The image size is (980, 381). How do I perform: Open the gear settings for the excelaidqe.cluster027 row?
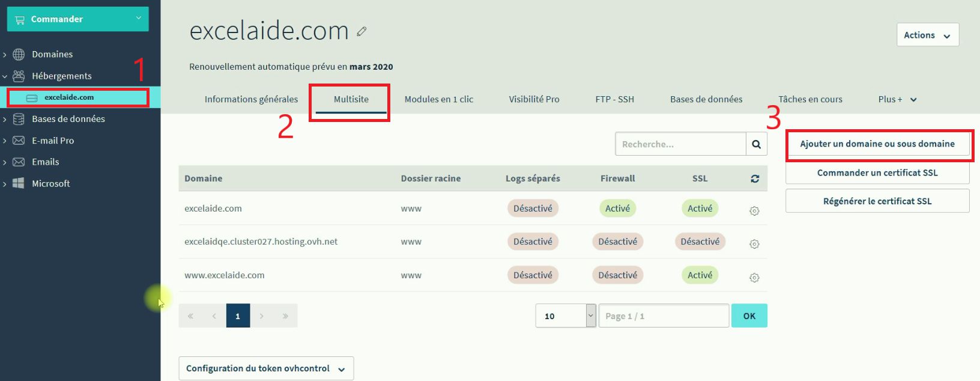pyautogui.click(x=755, y=244)
